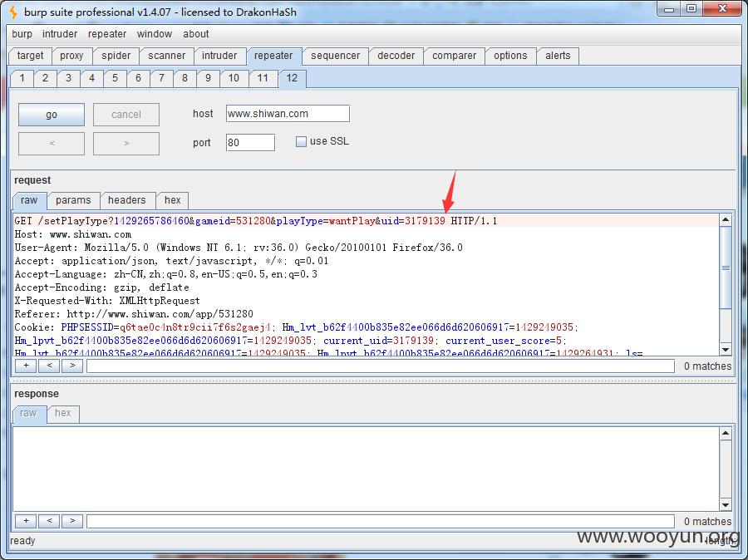
Task: Open repeater request tab 1
Action: pyautogui.click(x=22, y=78)
